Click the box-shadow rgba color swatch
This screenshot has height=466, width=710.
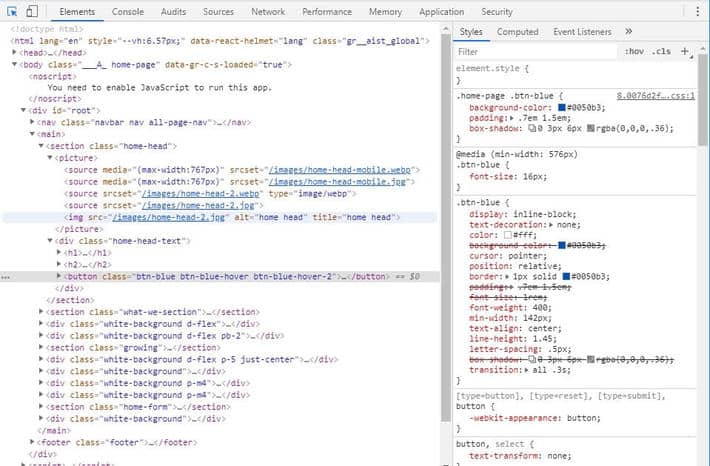point(591,129)
